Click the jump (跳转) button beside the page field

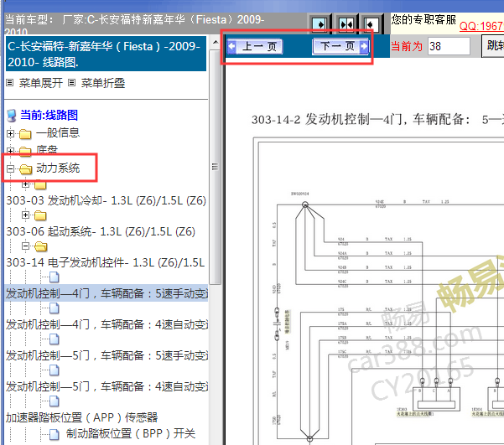493,46
